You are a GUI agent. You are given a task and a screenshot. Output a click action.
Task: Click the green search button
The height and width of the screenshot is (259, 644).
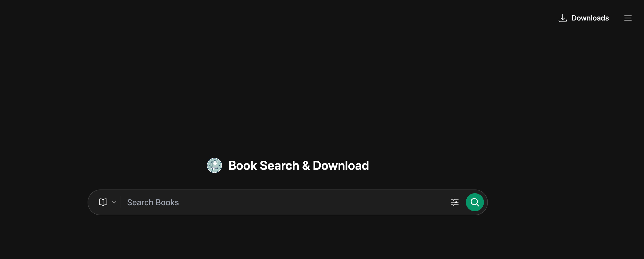pyautogui.click(x=475, y=202)
